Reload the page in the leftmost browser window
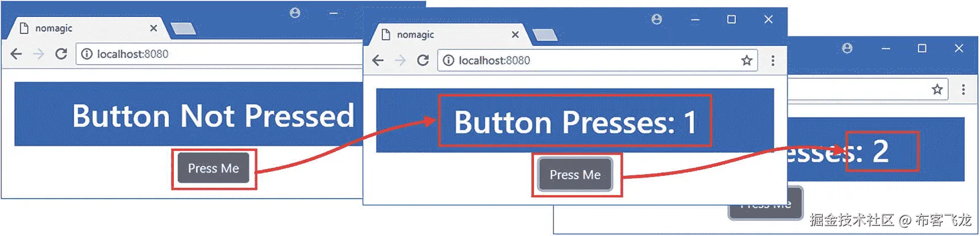The height and width of the screenshot is (236, 980). pos(61,54)
